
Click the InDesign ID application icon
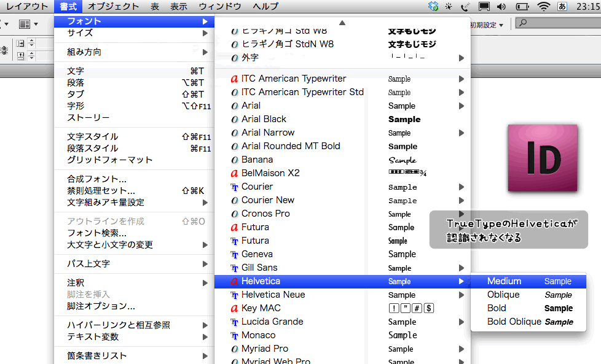[543, 158]
